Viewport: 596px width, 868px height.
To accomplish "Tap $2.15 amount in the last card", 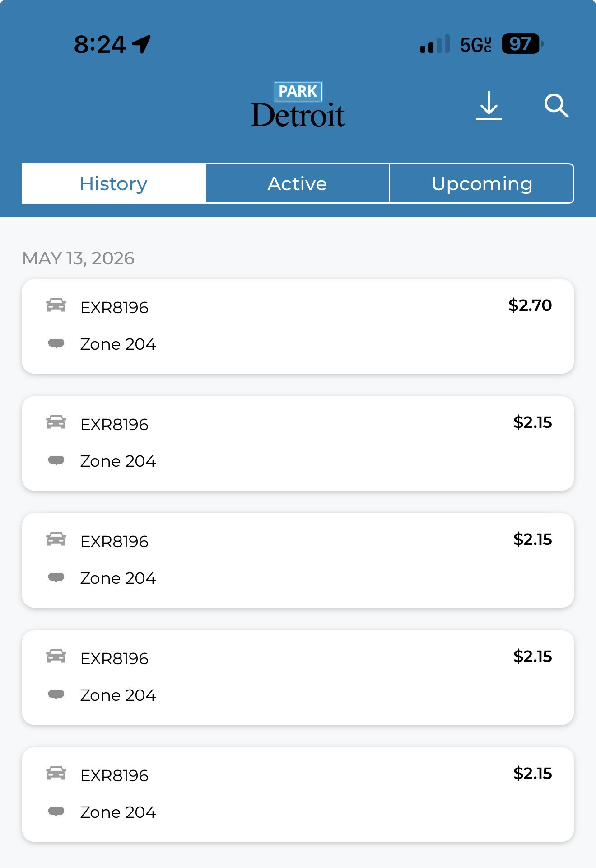I will click(x=532, y=774).
